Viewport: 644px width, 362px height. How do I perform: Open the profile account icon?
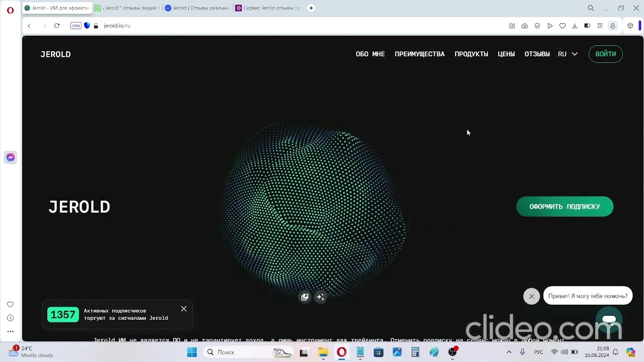[x=613, y=26]
